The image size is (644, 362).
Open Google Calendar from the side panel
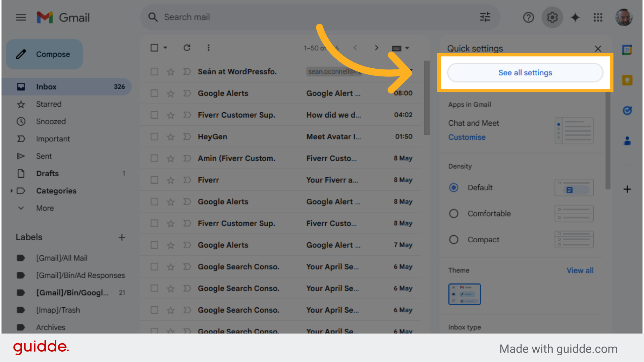pos(627,50)
